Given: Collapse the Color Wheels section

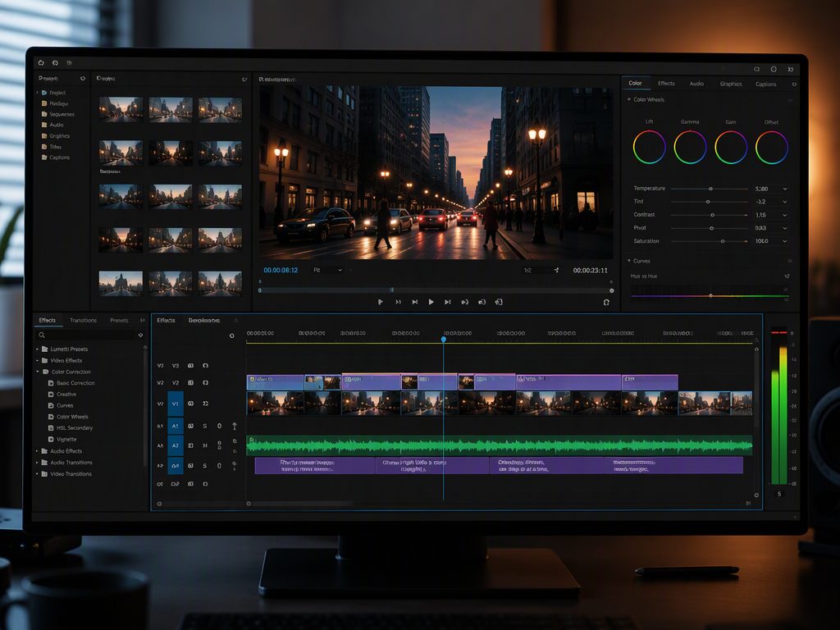Looking at the screenshot, I should pyautogui.click(x=629, y=99).
